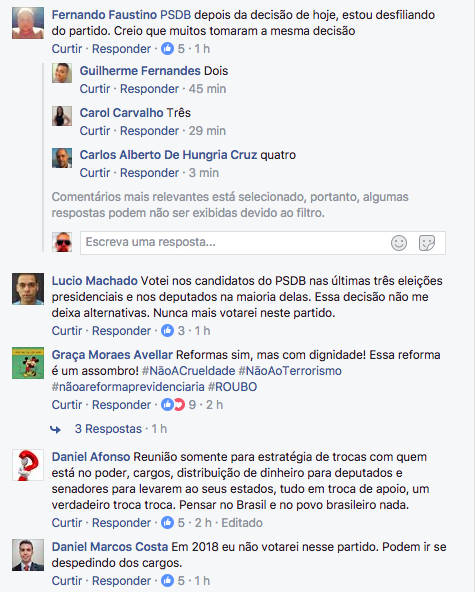Image resolution: width=475 pixels, height=592 pixels.
Task: Open the sticker picker in reply box
Action: click(427, 243)
